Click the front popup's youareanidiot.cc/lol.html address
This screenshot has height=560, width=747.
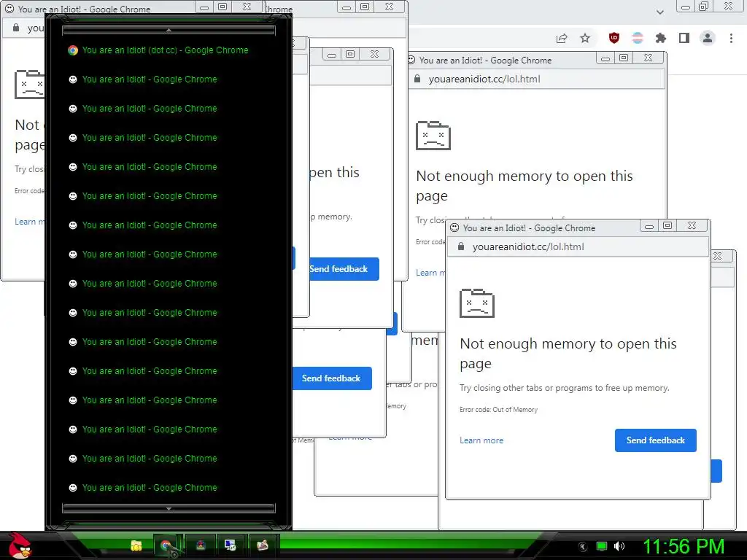point(528,246)
